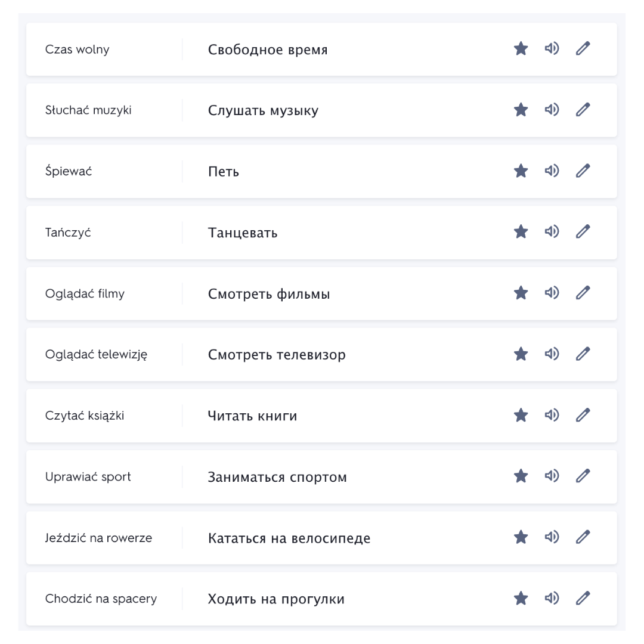Viewport: 644px width, 644px height.
Task: Star the 'Jeździć na rowerze' card
Action: coord(521,537)
